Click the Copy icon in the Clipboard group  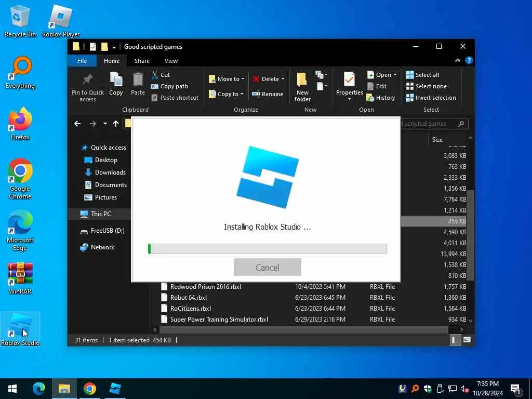point(116,84)
